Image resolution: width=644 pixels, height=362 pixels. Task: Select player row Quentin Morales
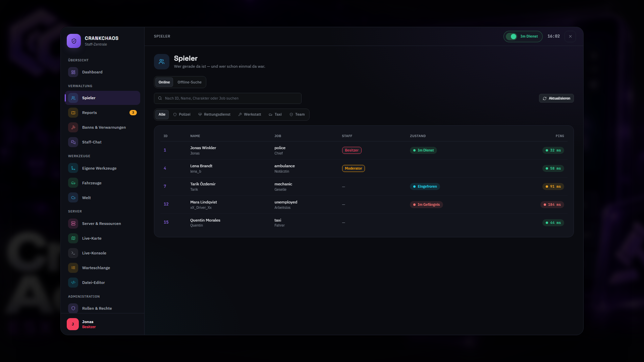tap(364, 223)
